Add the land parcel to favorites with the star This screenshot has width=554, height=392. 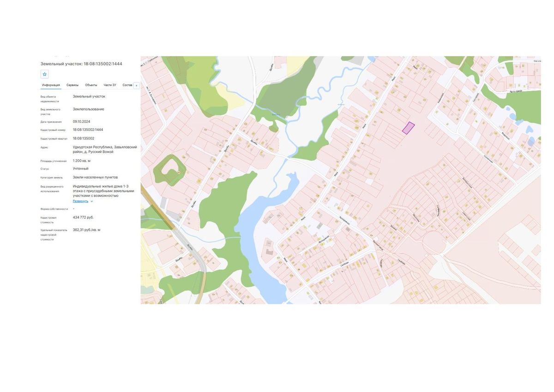pos(45,74)
